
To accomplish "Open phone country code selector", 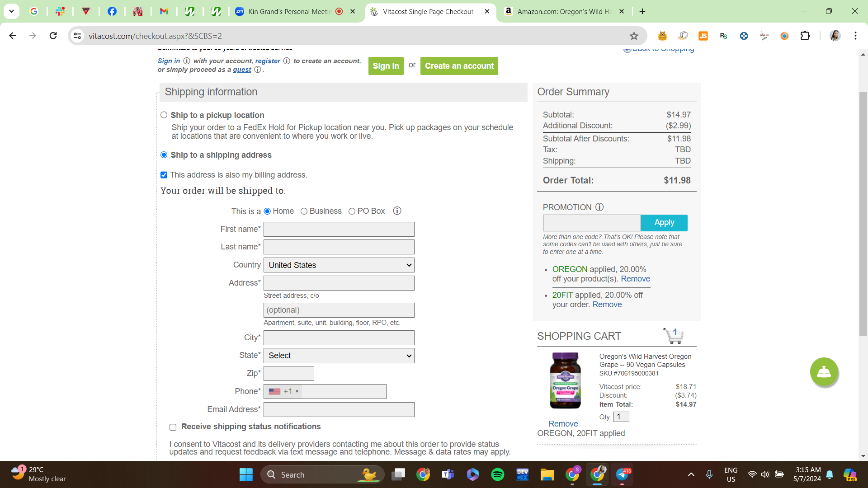I will click(283, 391).
